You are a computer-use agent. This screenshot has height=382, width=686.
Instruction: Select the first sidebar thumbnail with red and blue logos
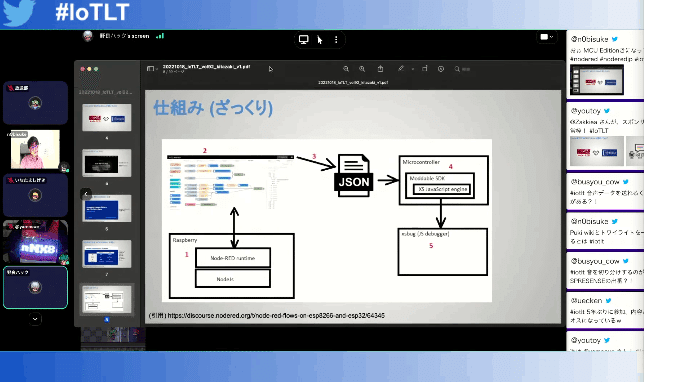click(106, 117)
